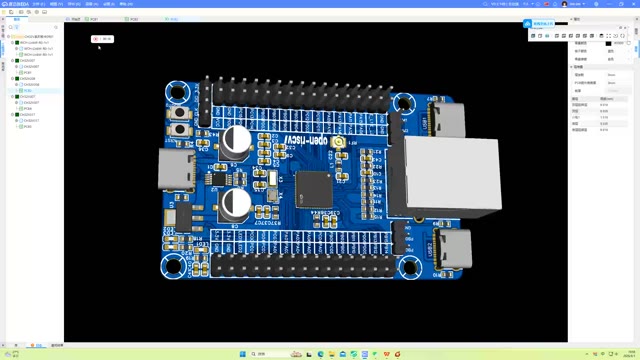Open the notification bell in the title bar
Screen dimensions: 640x360
(555, 4)
